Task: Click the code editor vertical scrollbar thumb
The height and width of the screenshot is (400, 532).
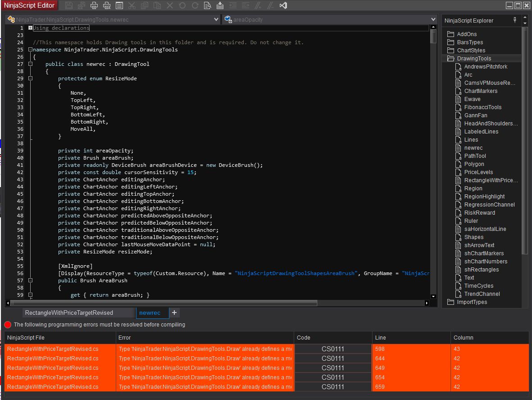Action: pos(433,37)
